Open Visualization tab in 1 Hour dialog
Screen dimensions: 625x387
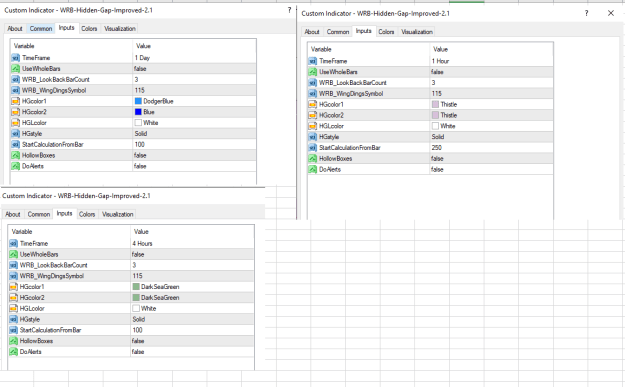point(417,32)
